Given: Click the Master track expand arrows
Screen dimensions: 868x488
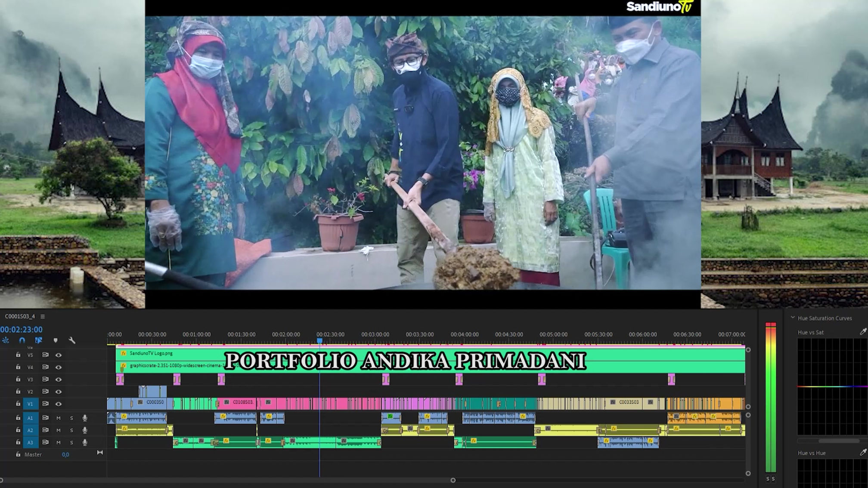Looking at the screenshot, I should [x=100, y=453].
